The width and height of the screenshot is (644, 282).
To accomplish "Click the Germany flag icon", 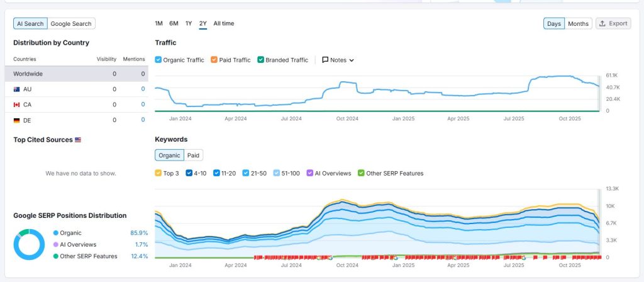I will pyautogui.click(x=16, y=120).
